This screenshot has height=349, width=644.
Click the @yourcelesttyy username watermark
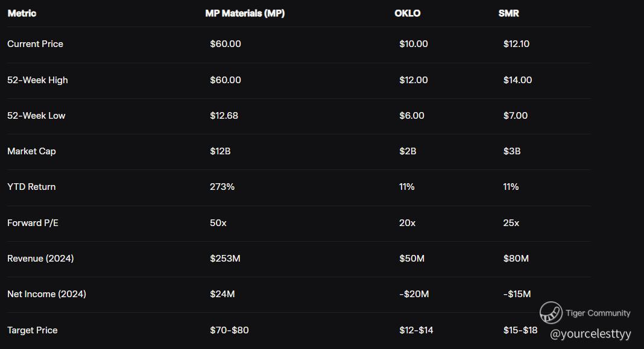point(590,333)
